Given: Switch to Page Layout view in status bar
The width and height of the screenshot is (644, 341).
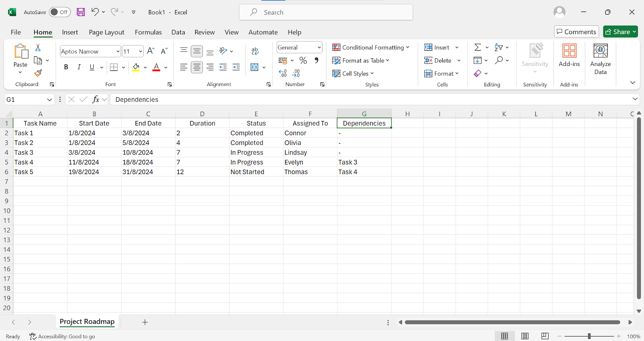Looking at the screenshot, I should (525, 336).
